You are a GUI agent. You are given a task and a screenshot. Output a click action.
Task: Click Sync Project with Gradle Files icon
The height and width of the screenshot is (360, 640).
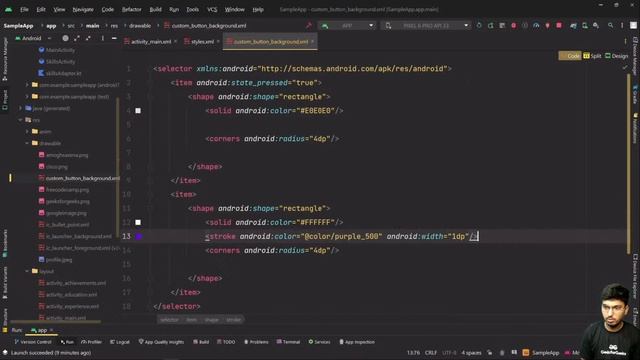point(573,25)
